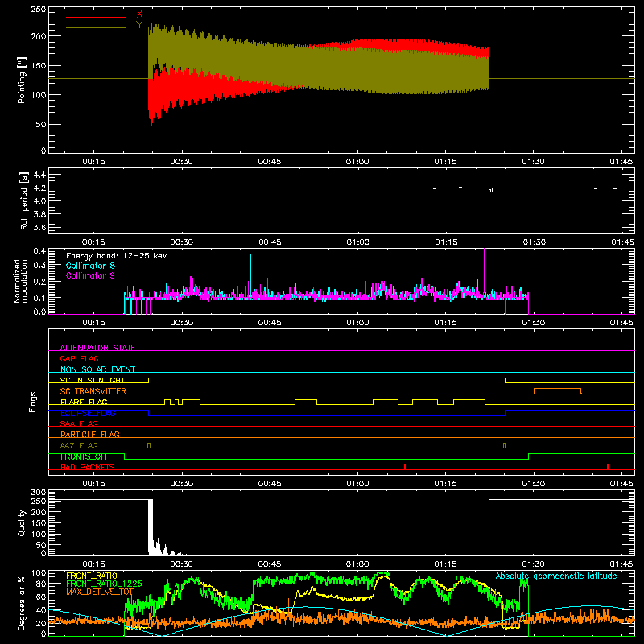Click the FRONTS_OFF flag label
This screenshot has height=644, width=644.
tap(85, 456)
